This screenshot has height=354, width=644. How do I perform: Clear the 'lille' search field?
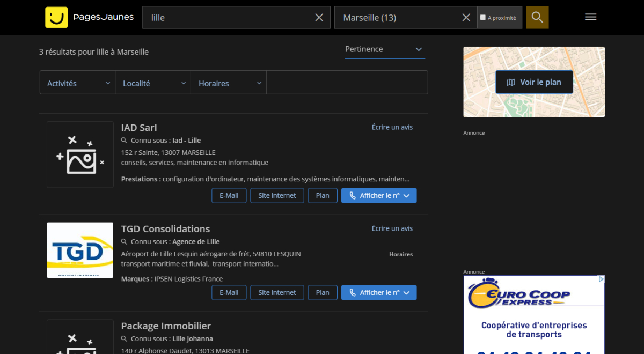point(319,18)
